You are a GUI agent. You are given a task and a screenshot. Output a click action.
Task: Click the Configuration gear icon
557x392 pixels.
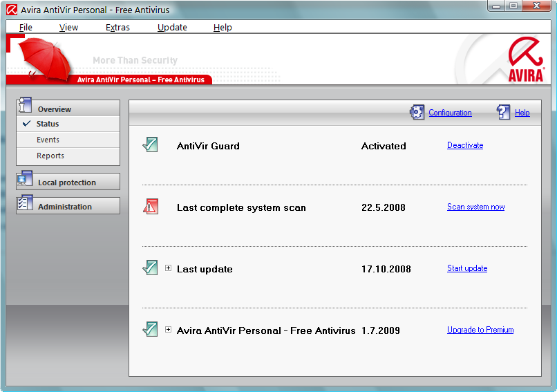417,112
